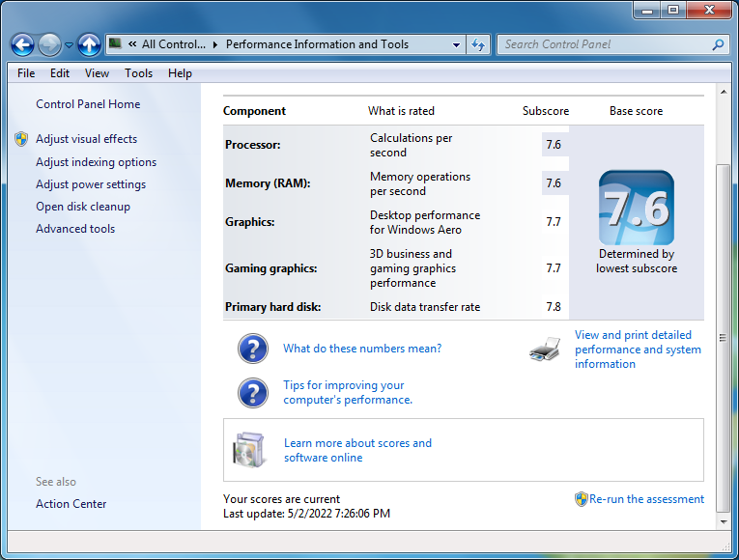Click the vertical scrollbar down arrow
The width and height of the screenshot is (739, 560).
(723, 520)
